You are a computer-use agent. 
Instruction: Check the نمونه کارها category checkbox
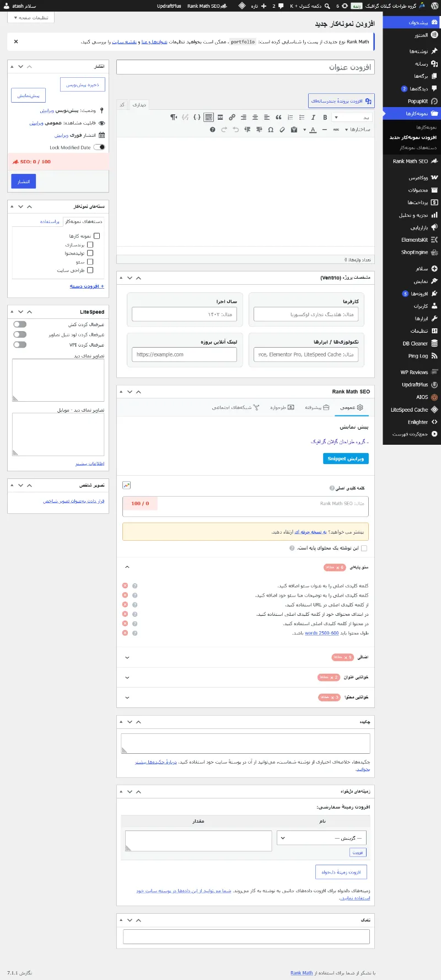pyautogui.click(x=97, y=236)
